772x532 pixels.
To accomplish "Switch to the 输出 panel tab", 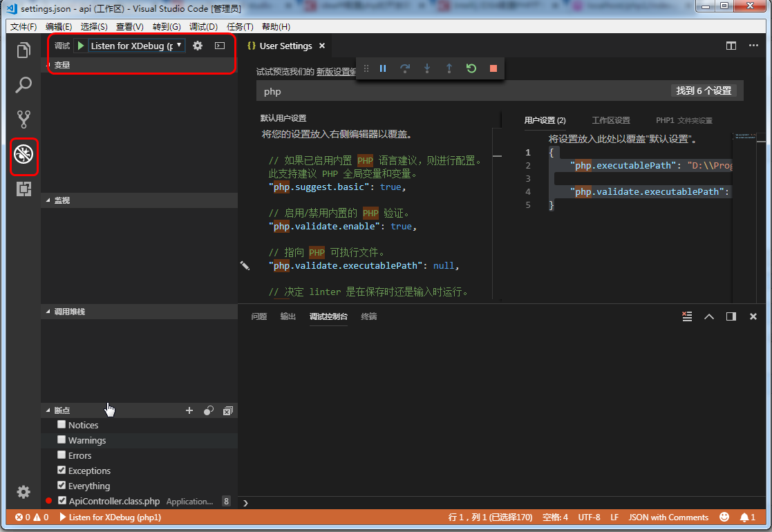I will tap(288, 316).
